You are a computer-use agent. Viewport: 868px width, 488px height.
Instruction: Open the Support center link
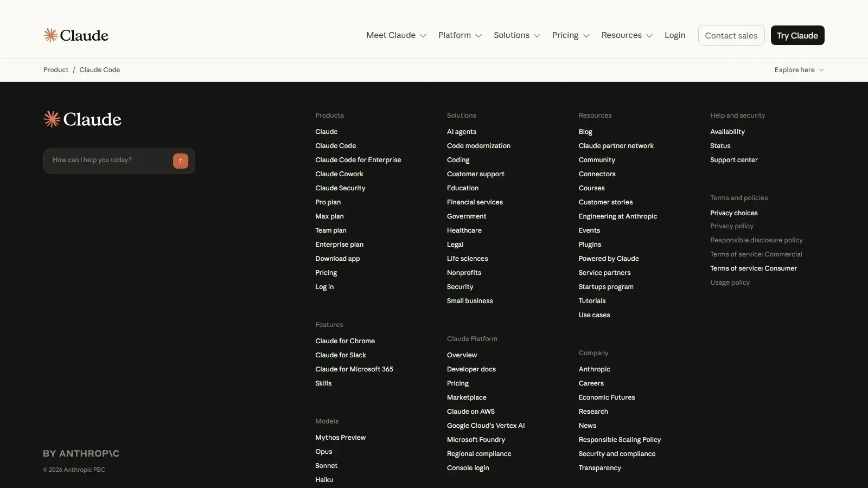pyautogui.click(x=733, y=160)
